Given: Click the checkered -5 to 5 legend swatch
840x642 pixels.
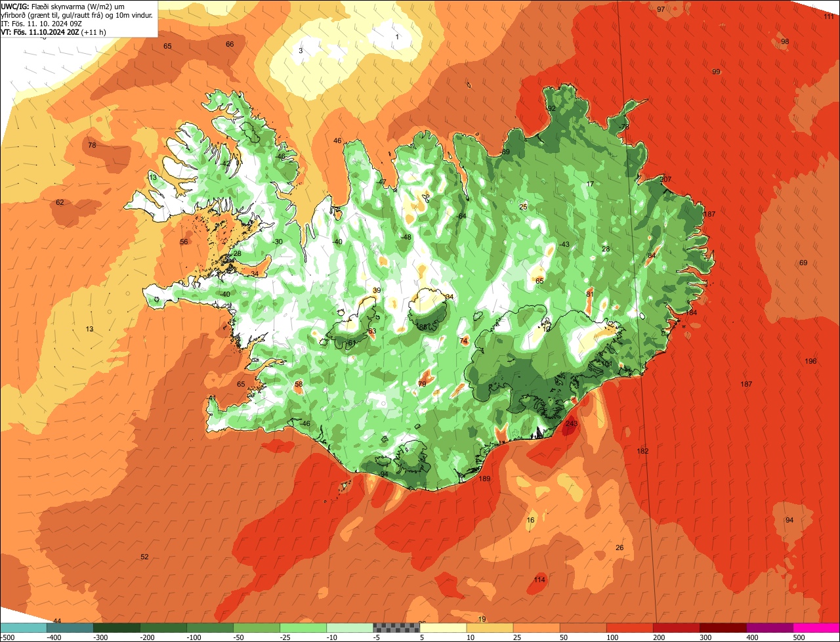Looking at the screenshot, I should click(x=396, y=628).
